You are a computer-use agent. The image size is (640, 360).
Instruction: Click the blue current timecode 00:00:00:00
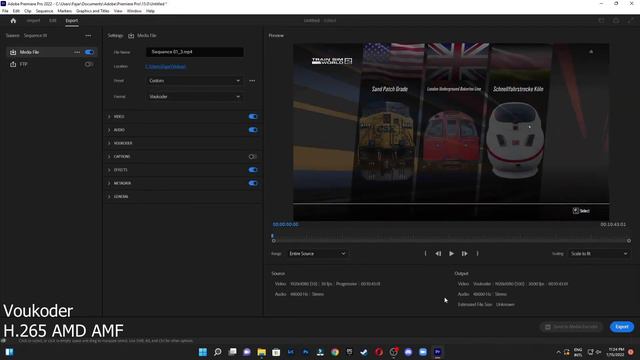pos(285,224)
